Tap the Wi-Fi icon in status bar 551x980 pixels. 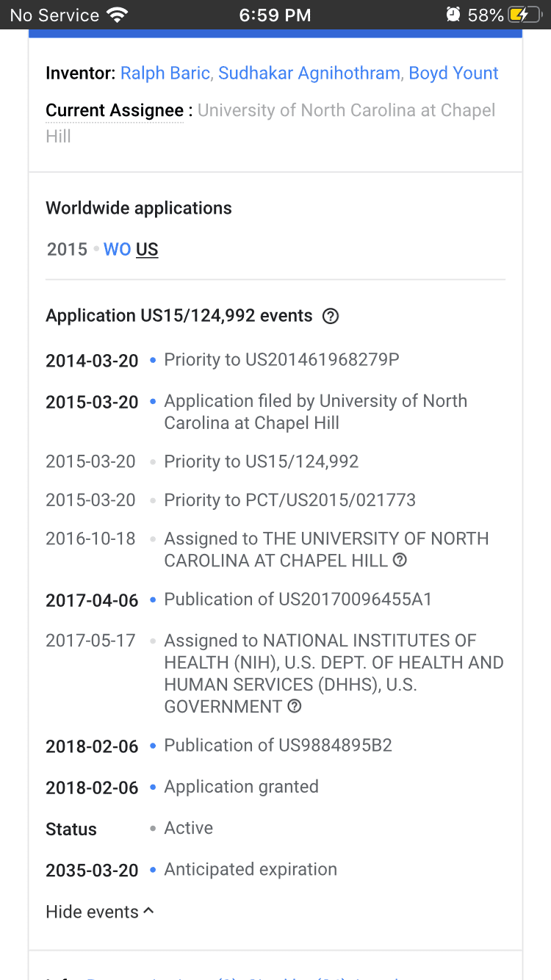coord(117,15)
